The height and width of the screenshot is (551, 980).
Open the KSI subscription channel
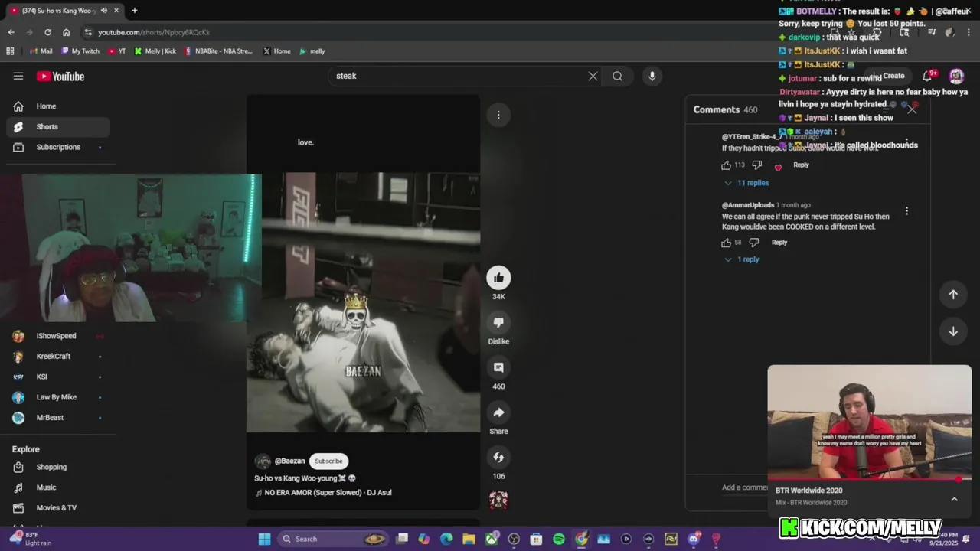[x=58, y=377]
